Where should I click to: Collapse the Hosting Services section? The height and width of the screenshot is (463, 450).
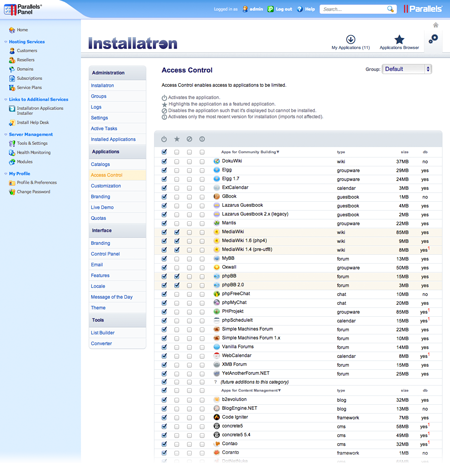pyautogui.click(x=6, y=42)
